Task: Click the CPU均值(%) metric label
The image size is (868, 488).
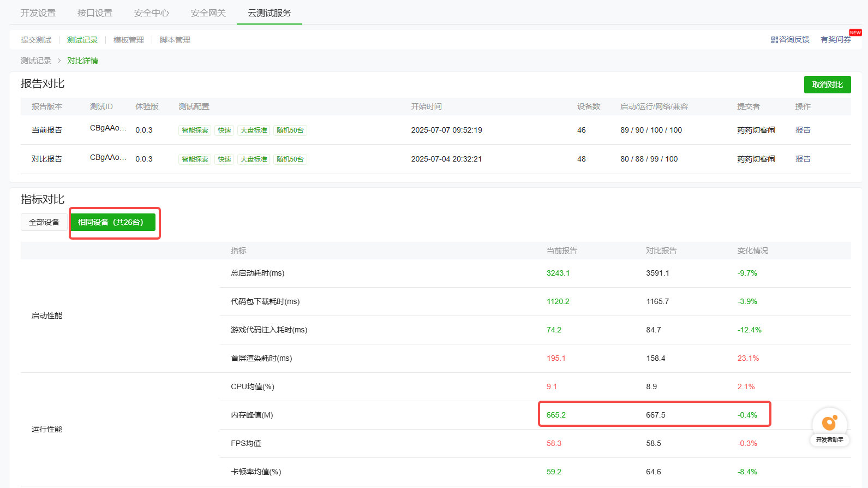Action: [253, 386]
